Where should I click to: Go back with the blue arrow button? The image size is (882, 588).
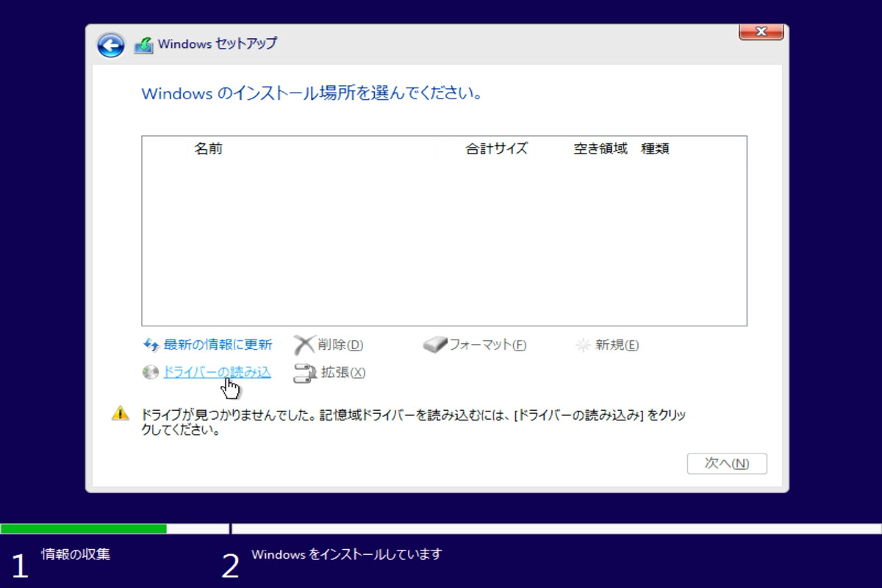point(110,46)
